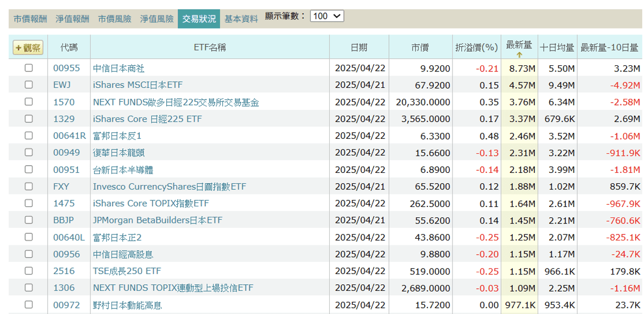Screen dimensions: 644x314
Task: Click the sort arrow under 最新量 header
Action: coord(519,55)
